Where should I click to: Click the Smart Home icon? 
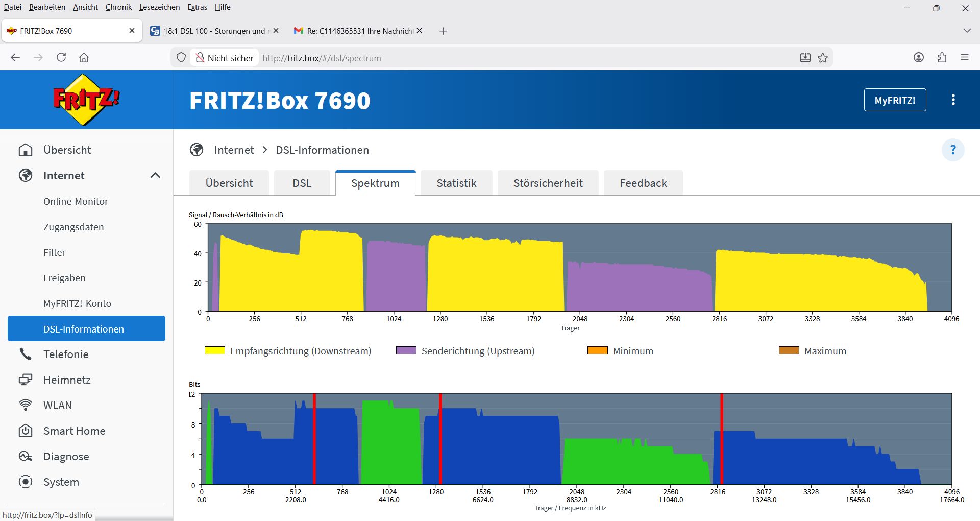point(26,431)
